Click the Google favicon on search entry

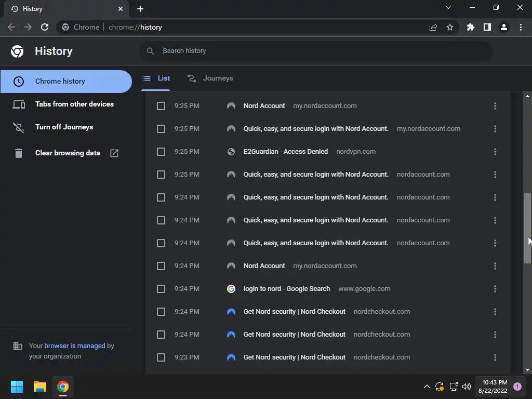click(x=231, y=289)
